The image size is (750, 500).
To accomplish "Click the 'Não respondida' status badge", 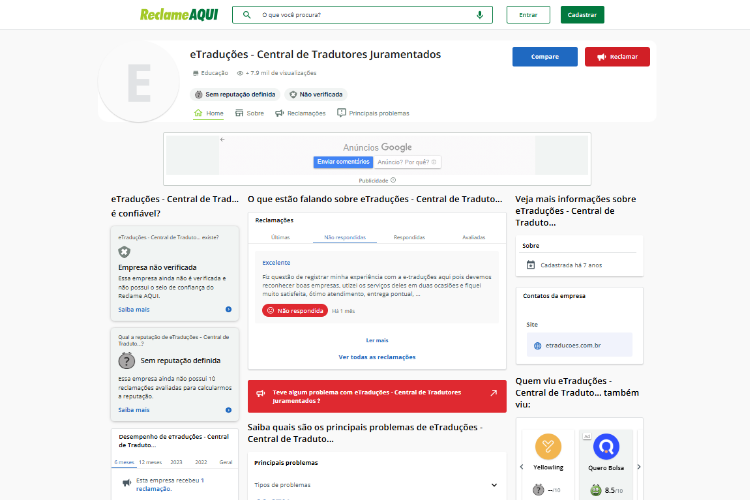I will click(x=295, y=311).
